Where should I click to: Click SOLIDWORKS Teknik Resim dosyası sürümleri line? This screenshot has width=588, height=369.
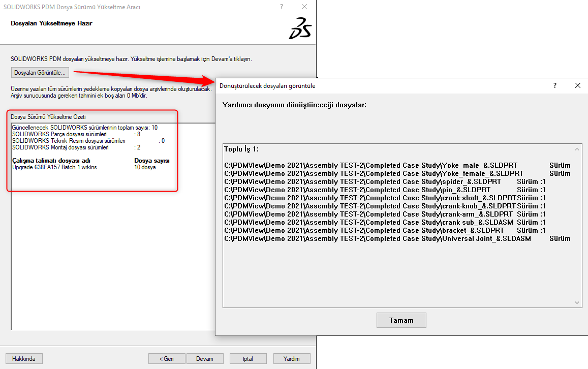coord(88,141)
